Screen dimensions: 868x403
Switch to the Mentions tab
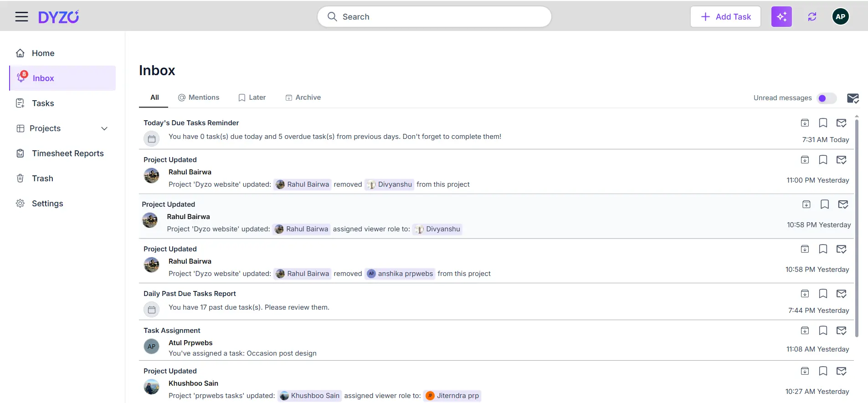[x=199, y=97]
